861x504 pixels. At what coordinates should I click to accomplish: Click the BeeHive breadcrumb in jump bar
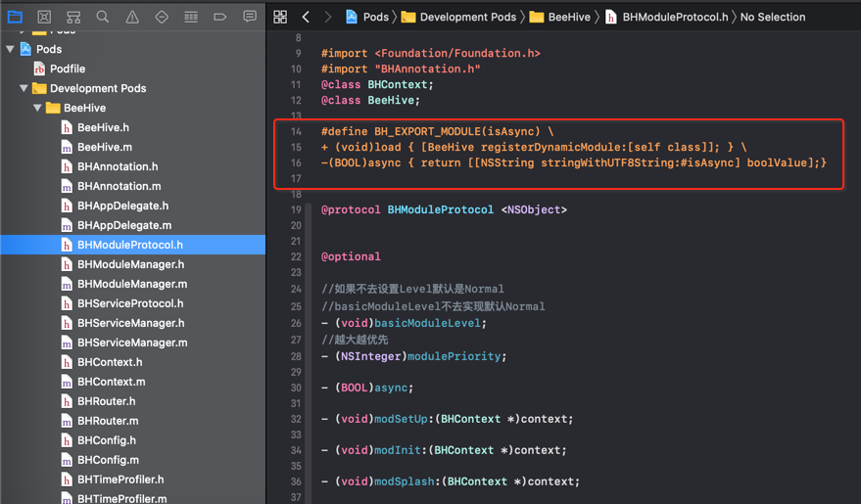coord(569,17)
